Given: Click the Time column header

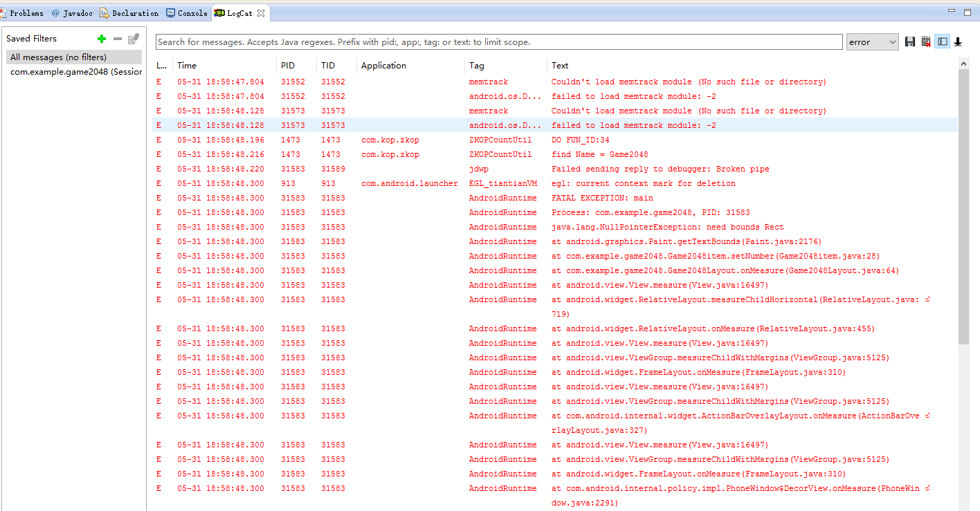Looking at the screenshot, I should tap(224, 66).
